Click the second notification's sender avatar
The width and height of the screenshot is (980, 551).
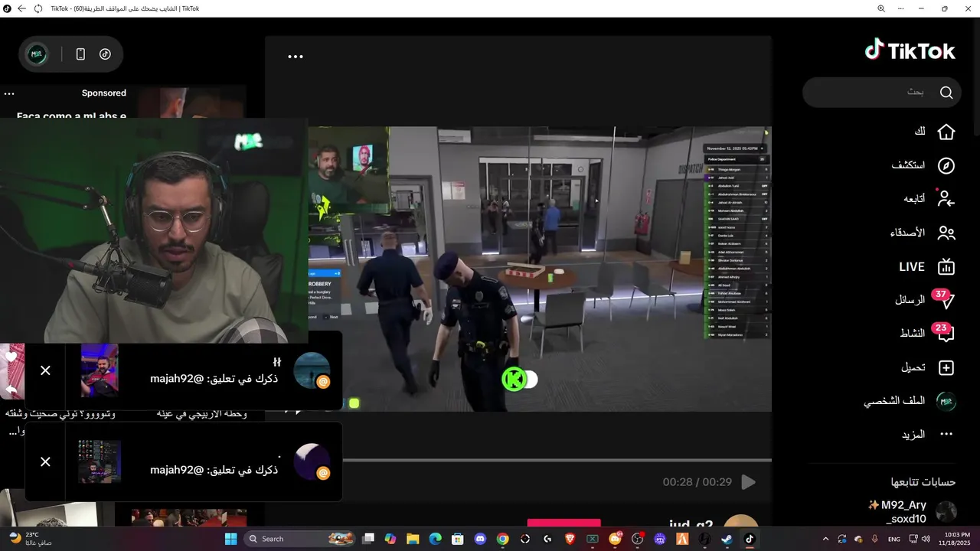click(312, 461)
